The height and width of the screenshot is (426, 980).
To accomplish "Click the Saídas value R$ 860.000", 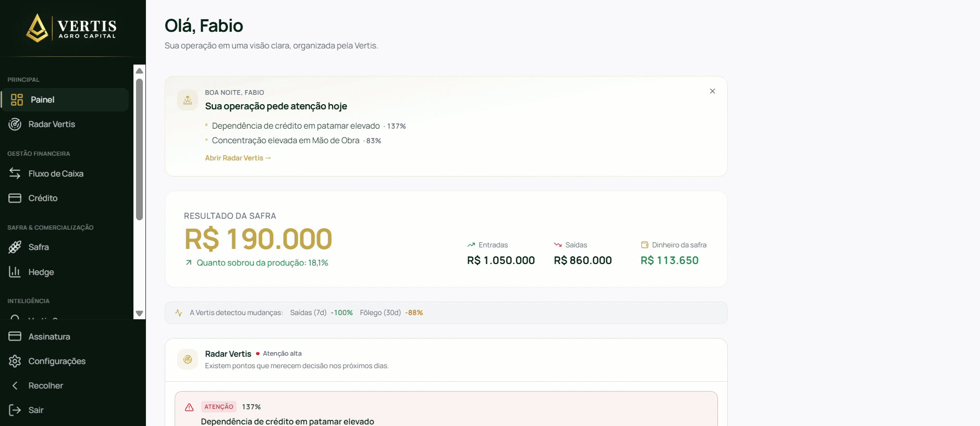I will tap(583, 260).
